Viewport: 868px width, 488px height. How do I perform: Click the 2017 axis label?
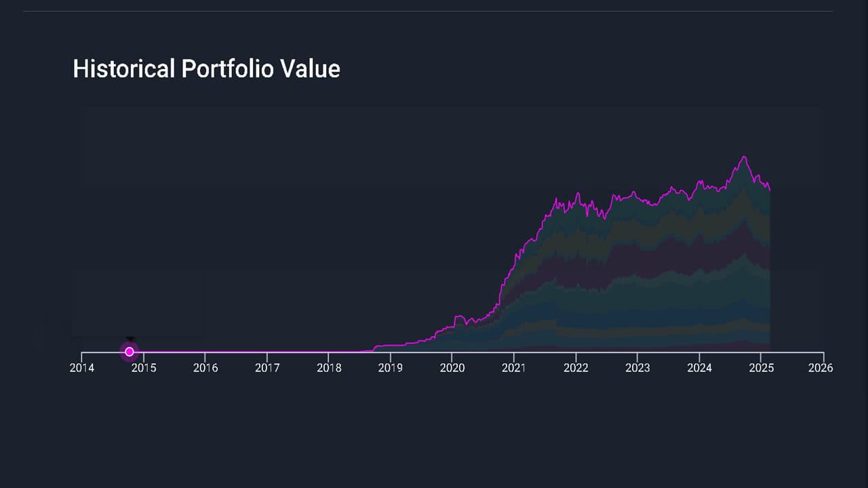pyautogui.click(x=267, y=368)
